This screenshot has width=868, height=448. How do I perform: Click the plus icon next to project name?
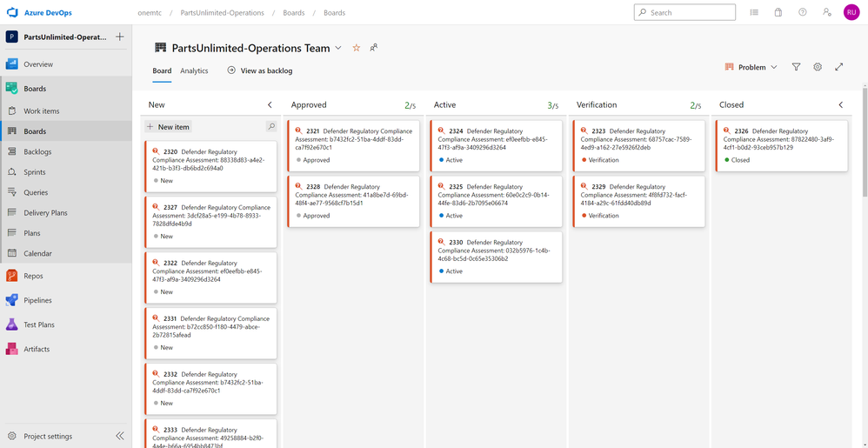[x=119, y=37]
